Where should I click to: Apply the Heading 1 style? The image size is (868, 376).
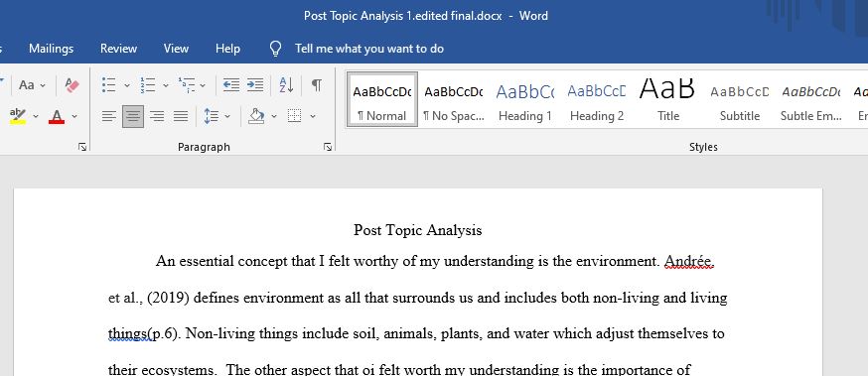pyautogui.click(x=524, y=100)
